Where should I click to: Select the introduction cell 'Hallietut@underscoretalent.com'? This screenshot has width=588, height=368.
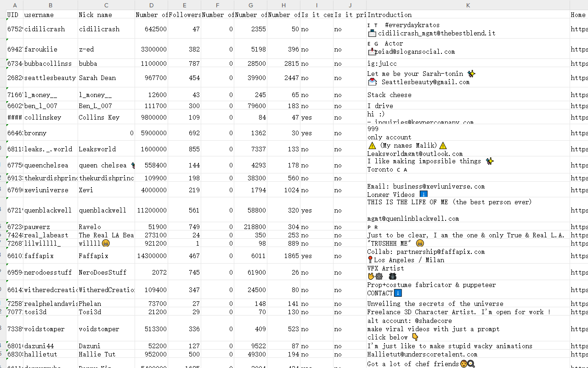point(468,354)
